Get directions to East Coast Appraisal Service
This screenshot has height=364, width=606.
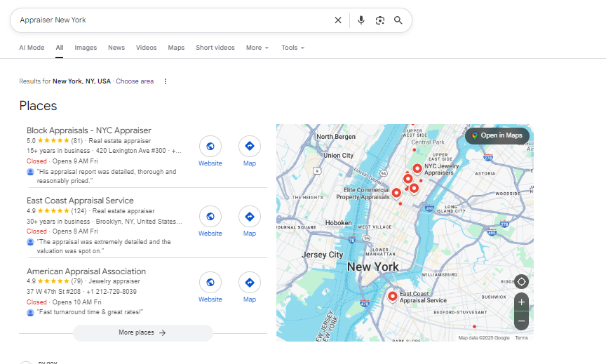pos(249,217)
